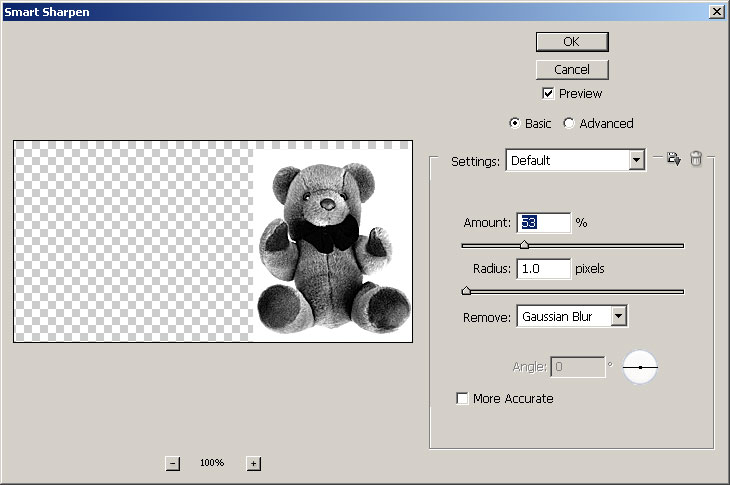Screen dimensions: 730x485
Task: Save a copy of current settings icon
Action: pos(673,158)
